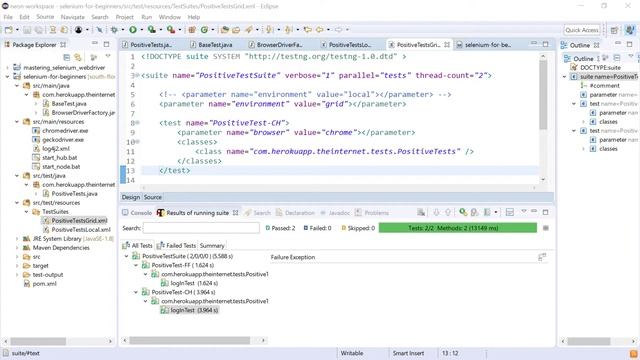The width and height of the screenshot is (640, 360).
Task: Close the PositiveTestsGrid.xml editor tab
Action: [447, 44]
